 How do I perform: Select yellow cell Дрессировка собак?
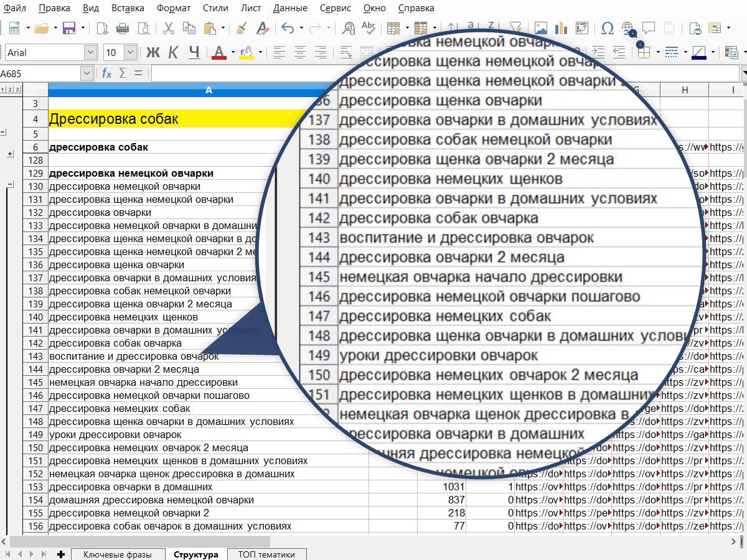coord(209,119)
